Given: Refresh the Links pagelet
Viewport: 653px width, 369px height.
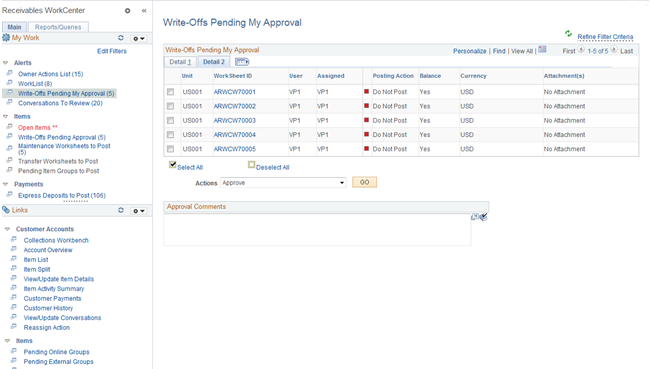Looking at the screenshot, I should [x=121, y=210].
